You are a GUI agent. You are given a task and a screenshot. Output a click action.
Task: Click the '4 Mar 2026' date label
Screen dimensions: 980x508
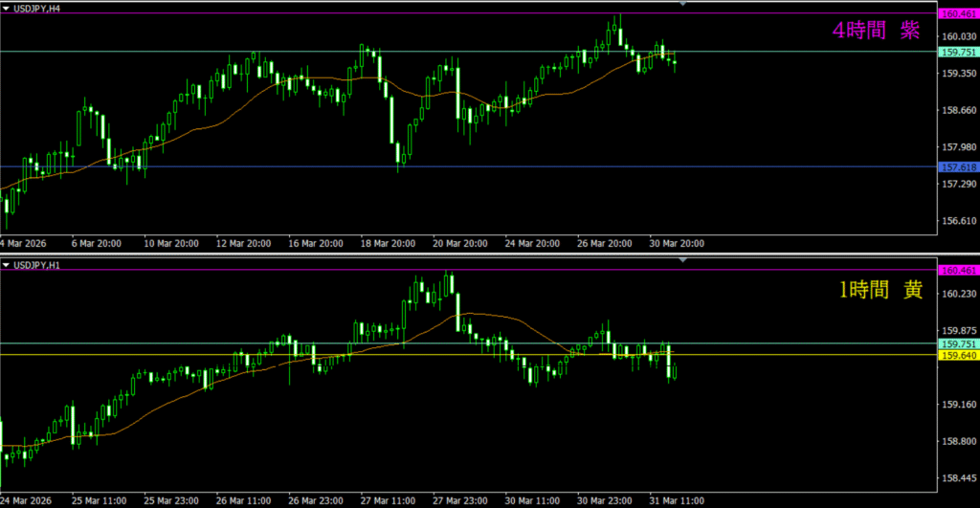(x=28, y=243)
